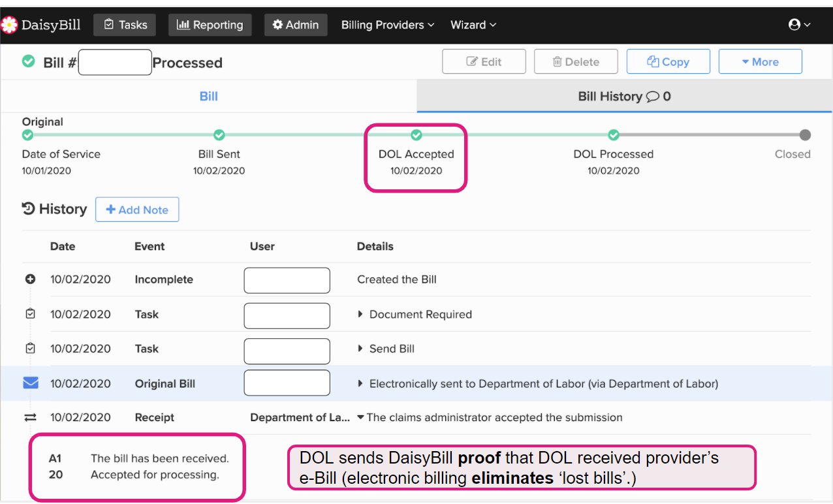The width and height of the screenshot is (833, 504).
Task: Click the Add Note button
Action: [137, 210]
